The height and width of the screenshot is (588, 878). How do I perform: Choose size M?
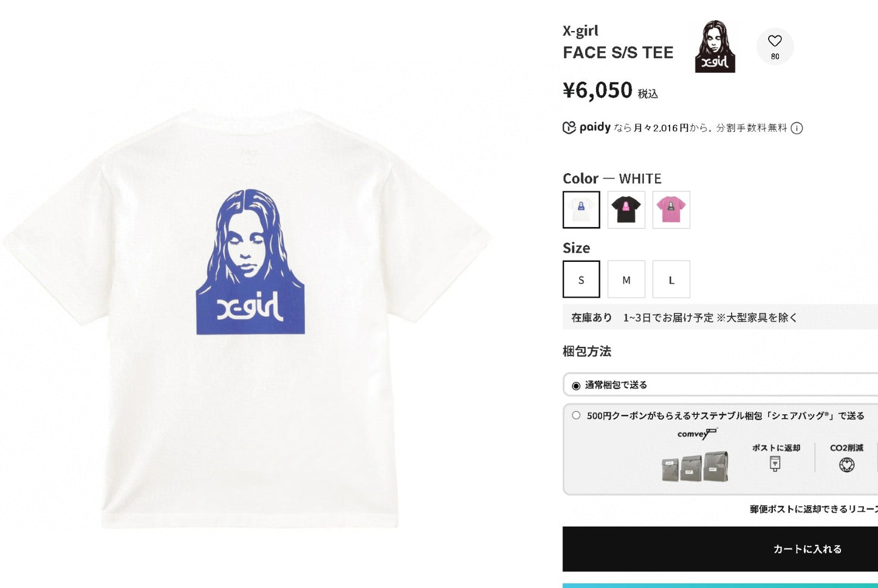626,279
